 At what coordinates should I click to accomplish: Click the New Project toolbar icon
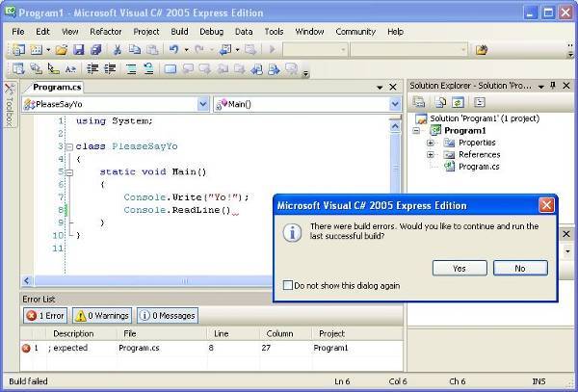tap(18, 49)
